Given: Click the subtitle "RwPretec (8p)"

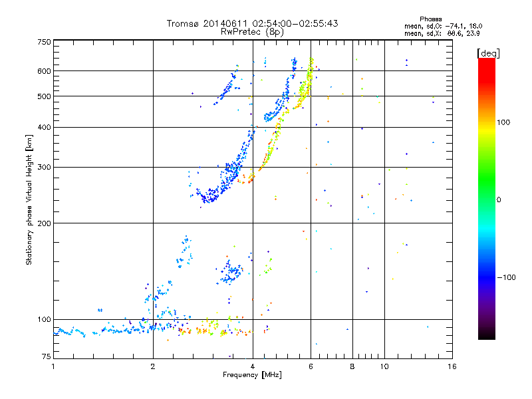Looking at the screenshot, I should tap(252, 32).
